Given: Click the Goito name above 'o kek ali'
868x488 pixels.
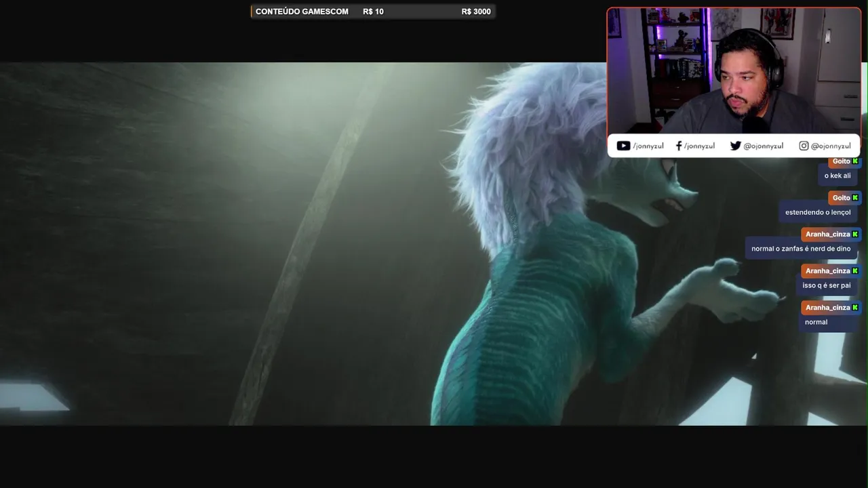Looking at the screenshot, I should 841,161.
